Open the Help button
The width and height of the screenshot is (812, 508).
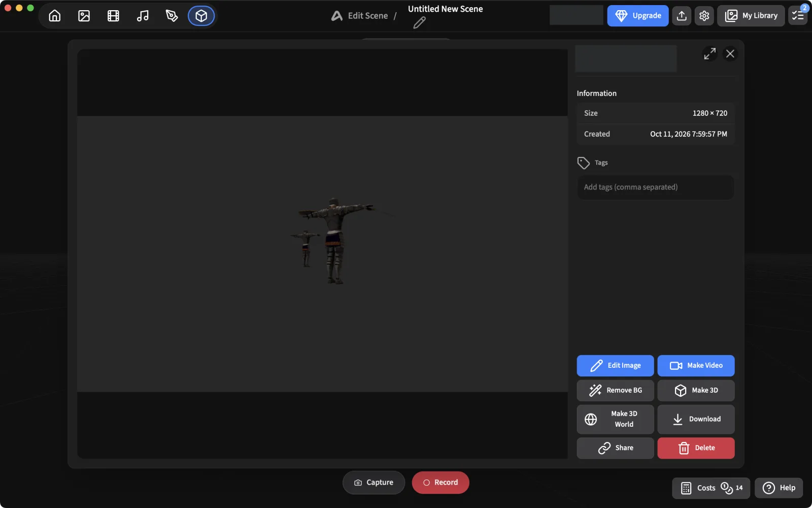[779, 488]
